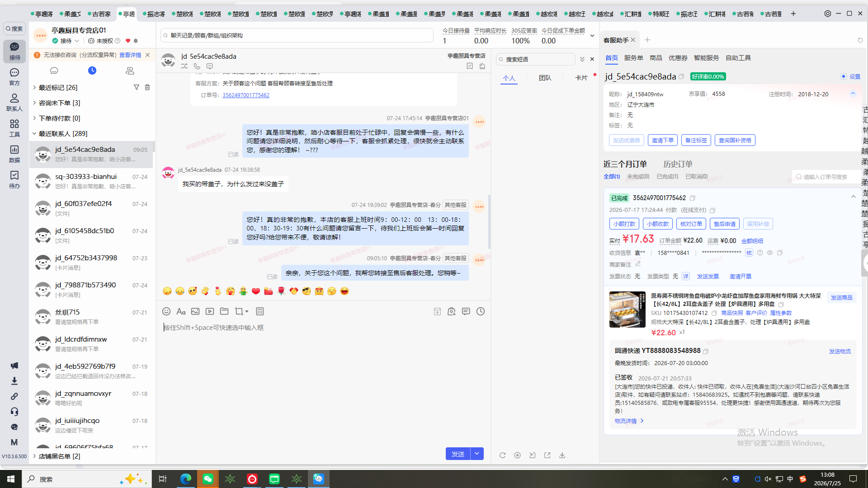
Task: Reveal hidden recipient info with the eye icon
Action: pyautogui.click(x=770, y=253)
